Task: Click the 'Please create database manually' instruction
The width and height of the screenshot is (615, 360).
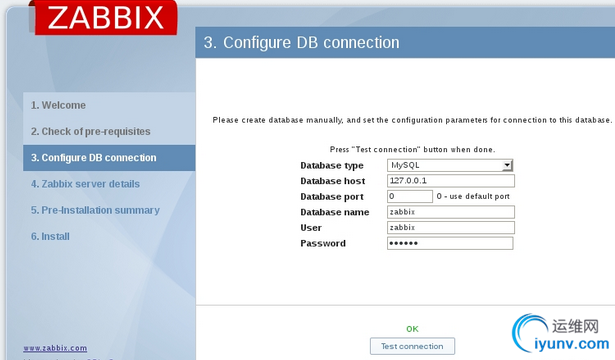Action: pyautogui.click(x=412, y=120)
